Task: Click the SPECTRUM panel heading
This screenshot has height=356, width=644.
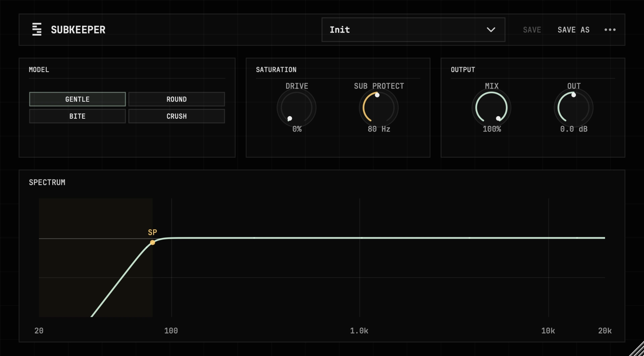Action: [47, 183]
